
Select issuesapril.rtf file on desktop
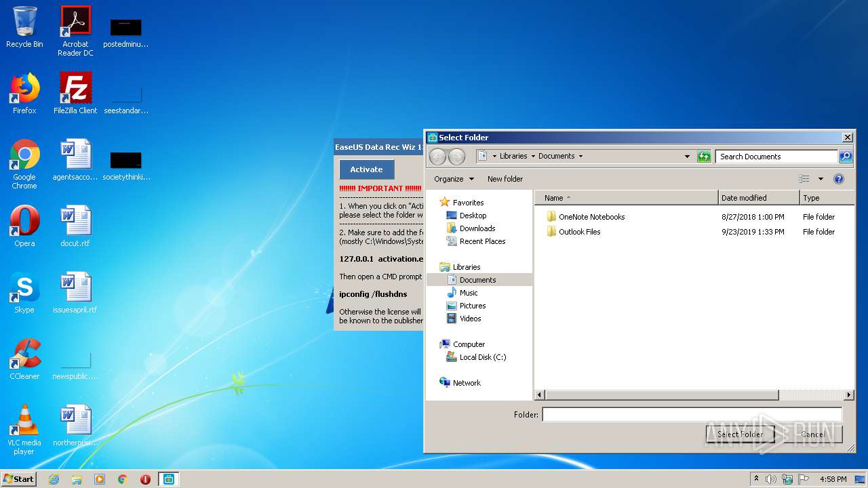click(x=75, y=293)
